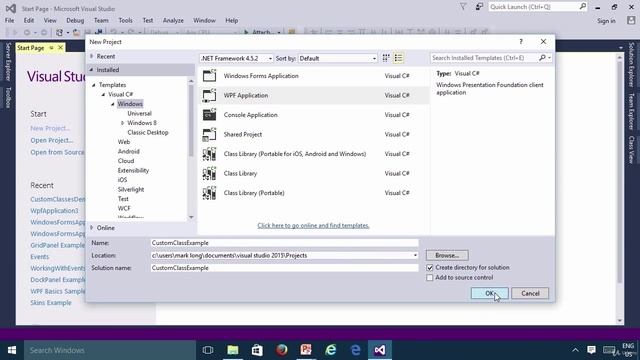Screen dimensions: 640x360
Task: Select the Class Library (Portable) template
Action: 313,193
